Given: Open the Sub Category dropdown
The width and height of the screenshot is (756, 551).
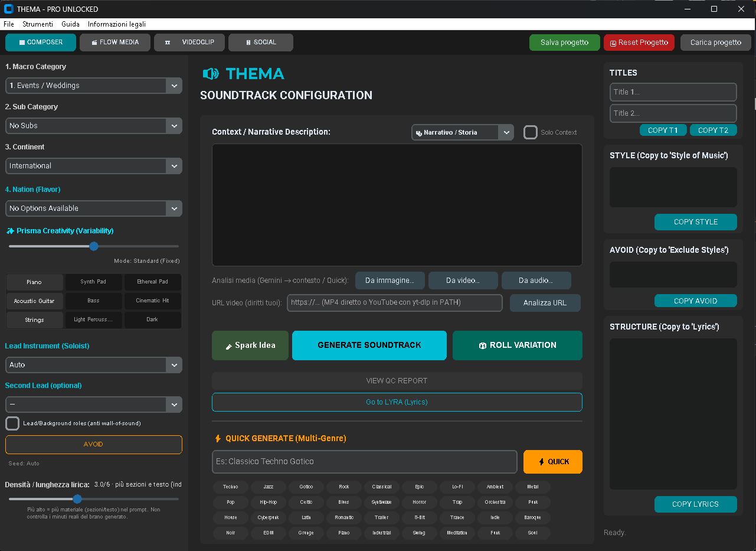Looking at the screenshot, I should pos(94,126).
